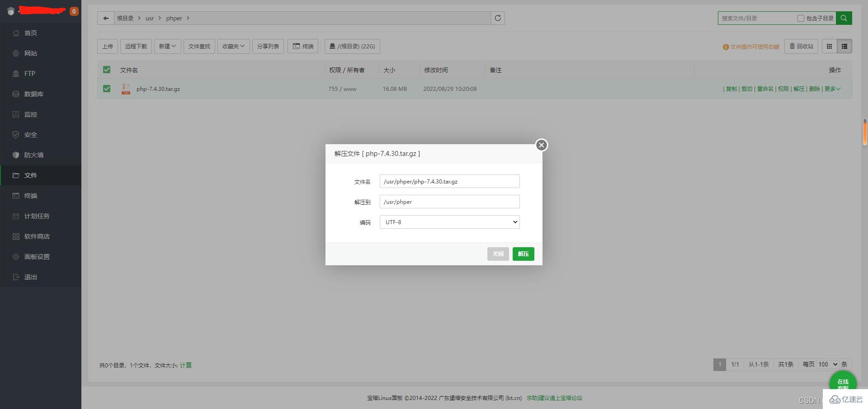
Task: Open the 分享列表 share list
Action: point(268,46)
